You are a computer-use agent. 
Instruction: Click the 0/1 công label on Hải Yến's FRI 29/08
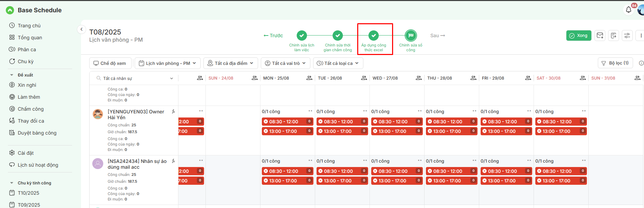(x=489, y=112)
